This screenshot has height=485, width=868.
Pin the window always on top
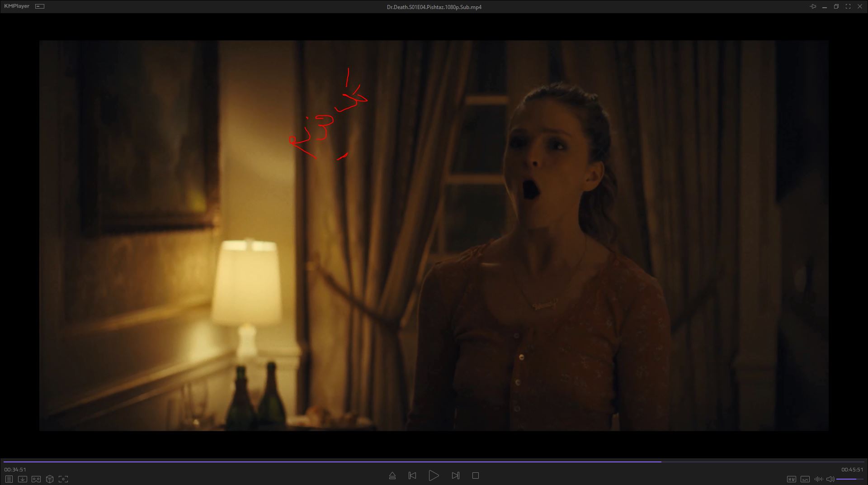(x=813, y=6)
